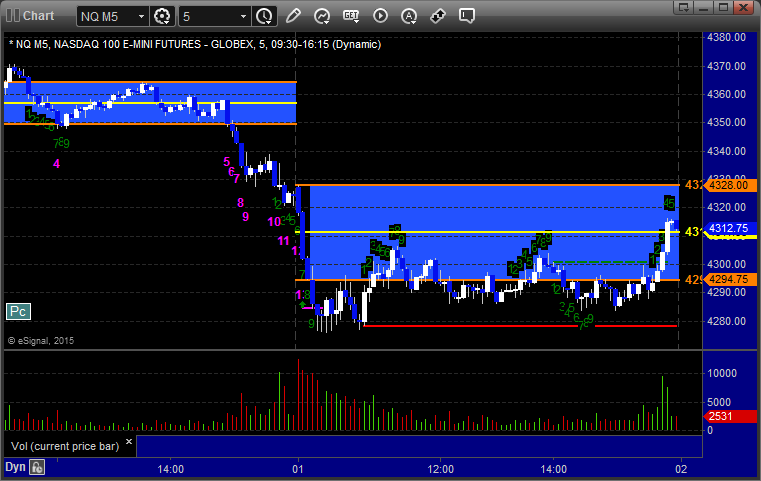The width and height of the screenshot is (761, 481).
Task: Click the 4380.00 price axis label
Action: (727, 37)
